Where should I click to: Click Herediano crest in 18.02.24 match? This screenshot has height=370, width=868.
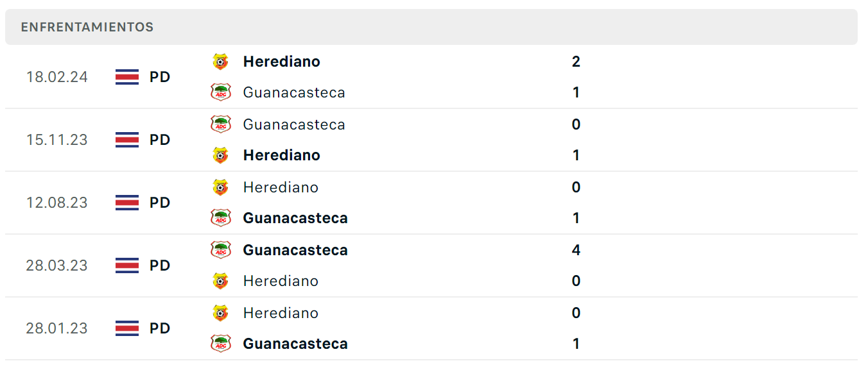click(220, 62)
